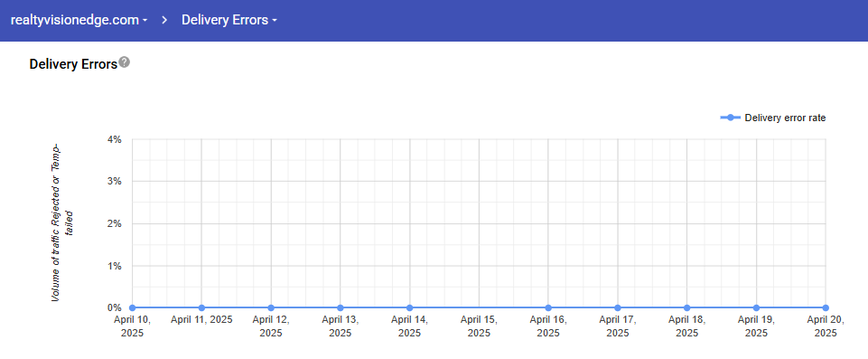Select the April 10 data point

[132, 307]
